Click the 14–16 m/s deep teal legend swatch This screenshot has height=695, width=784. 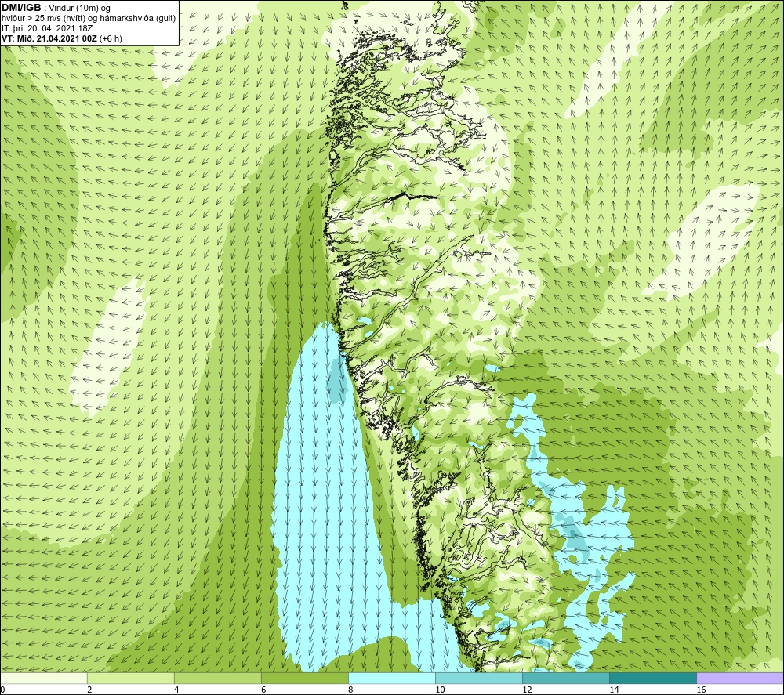[x=653, y=678]
